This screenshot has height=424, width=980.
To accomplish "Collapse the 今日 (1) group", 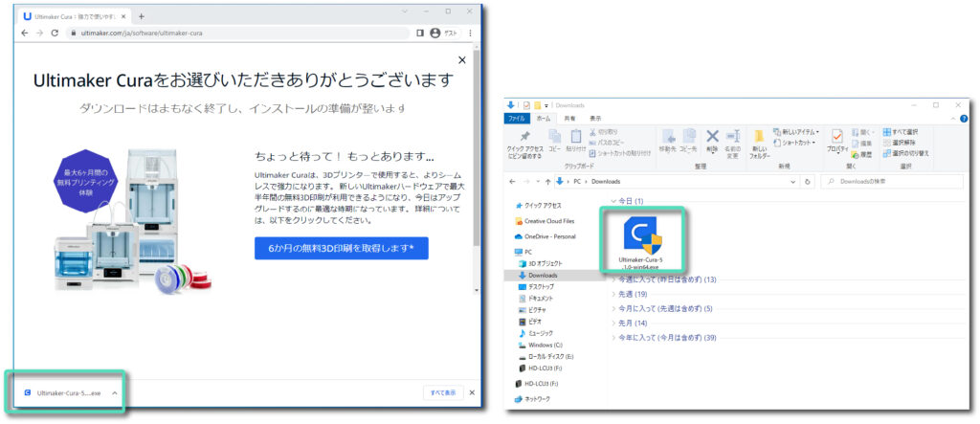I will click(x=613, y=201).
